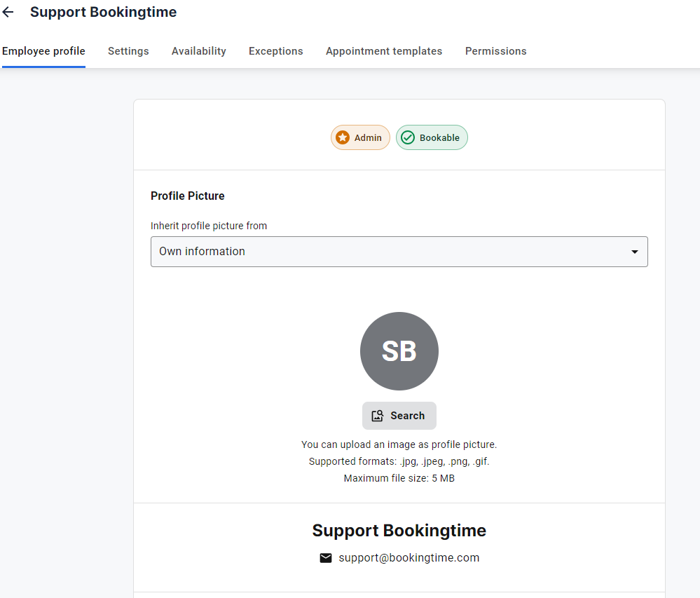Click the Supported formats line
Image resolution: width=700 pixels, height=598 pixels.
(x=399, y=461)
